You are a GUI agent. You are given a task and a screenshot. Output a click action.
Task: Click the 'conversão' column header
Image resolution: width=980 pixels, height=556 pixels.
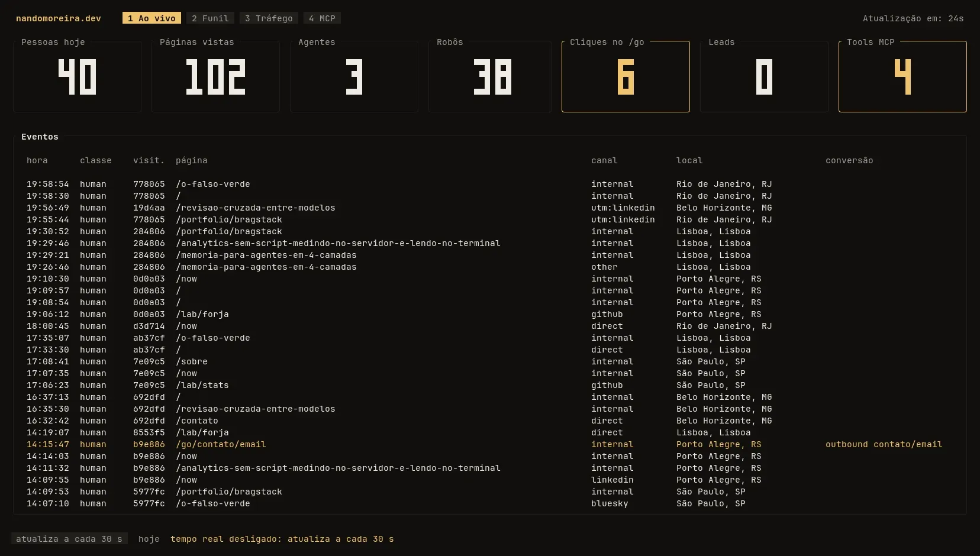pyautogui.click(x=849, y=160)
